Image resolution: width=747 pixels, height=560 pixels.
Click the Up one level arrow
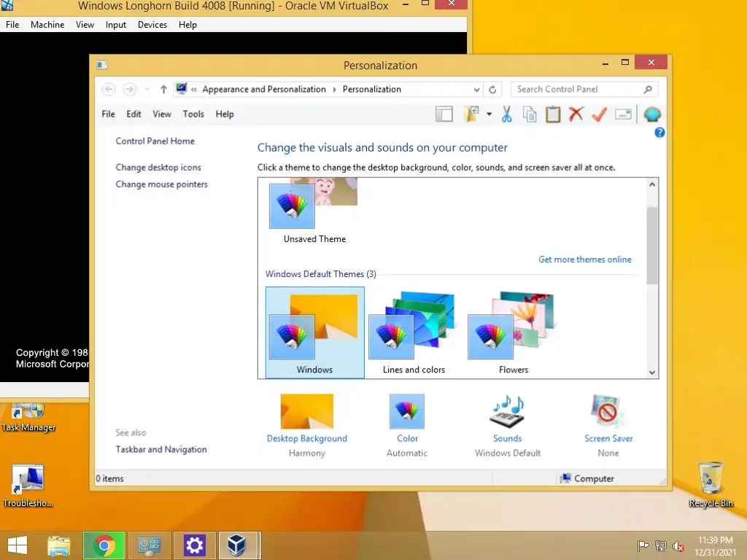[163, 89]
